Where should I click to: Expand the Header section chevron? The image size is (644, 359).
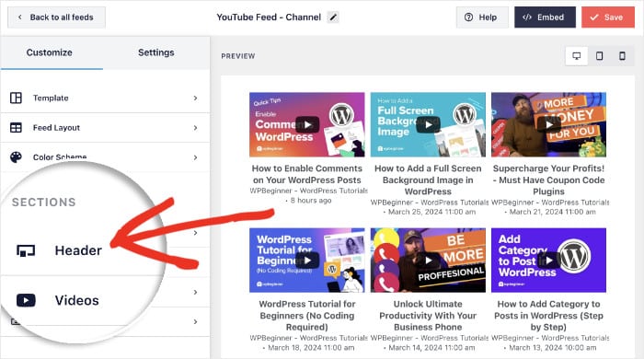tap(195, 233)
